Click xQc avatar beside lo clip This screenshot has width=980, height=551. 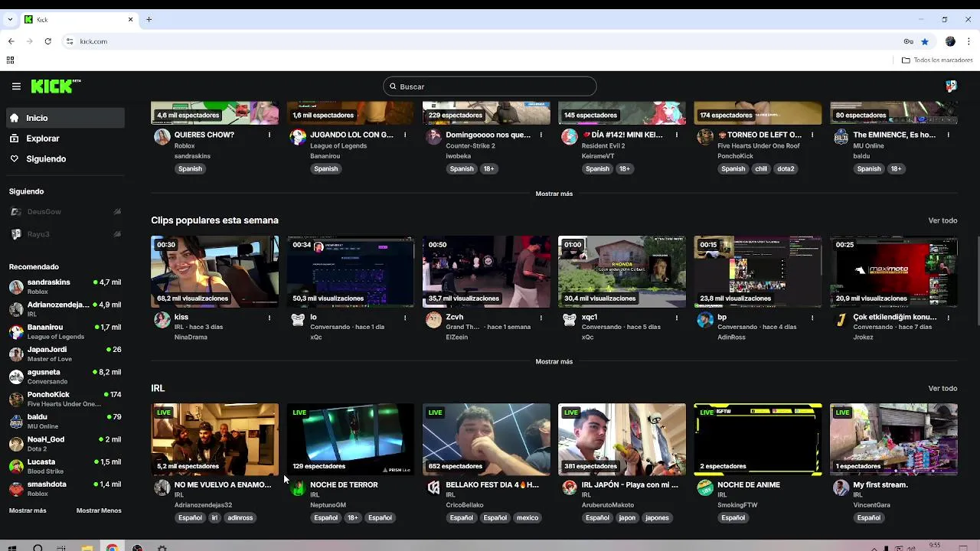[298, 320]
